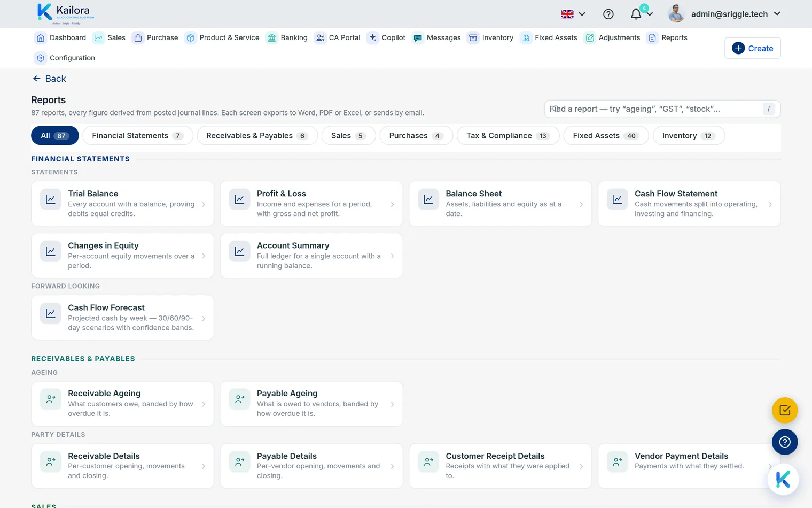Screen dimensions: 812x508
Task: Click the Banking building icon
Action: coord(272,37)
